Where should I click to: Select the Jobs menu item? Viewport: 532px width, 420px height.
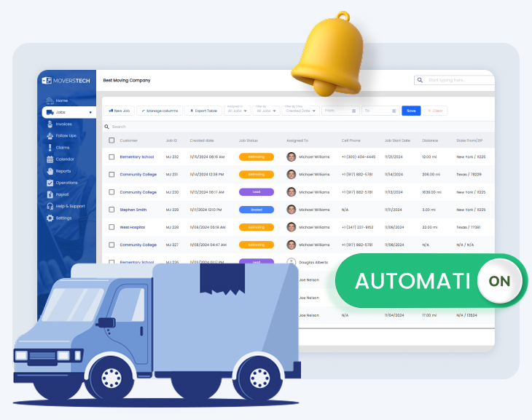click(68, 113)
